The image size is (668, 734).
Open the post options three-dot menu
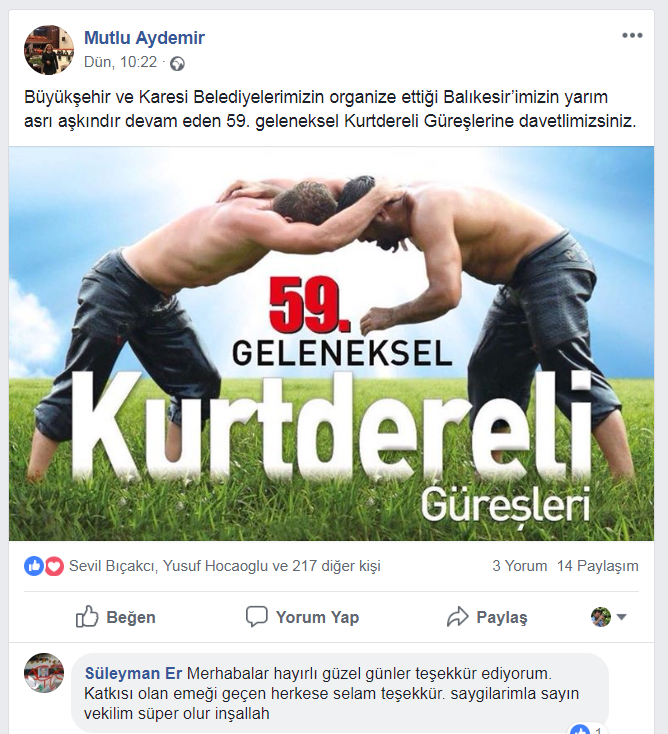pos(632,36)
